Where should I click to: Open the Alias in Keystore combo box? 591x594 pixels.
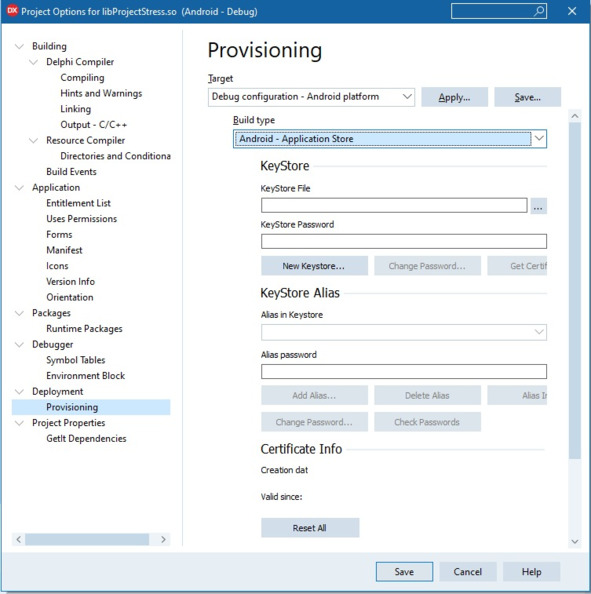[x=403, y=332]
